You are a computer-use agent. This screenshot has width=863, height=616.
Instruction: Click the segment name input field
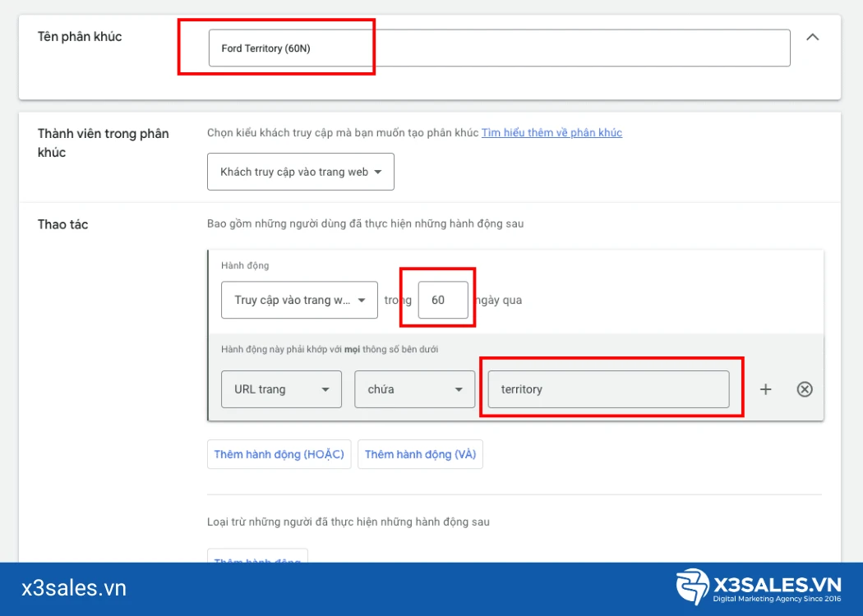(x=499, y=48)
